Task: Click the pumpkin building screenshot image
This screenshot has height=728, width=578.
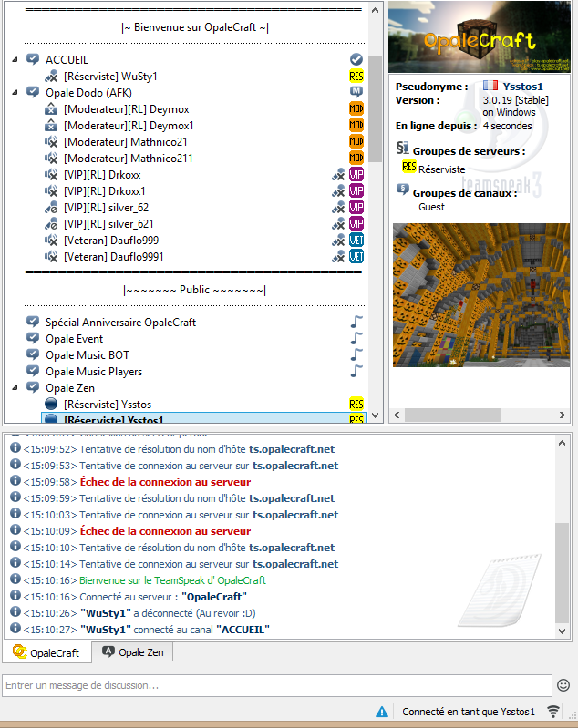Action: [480, 295]
